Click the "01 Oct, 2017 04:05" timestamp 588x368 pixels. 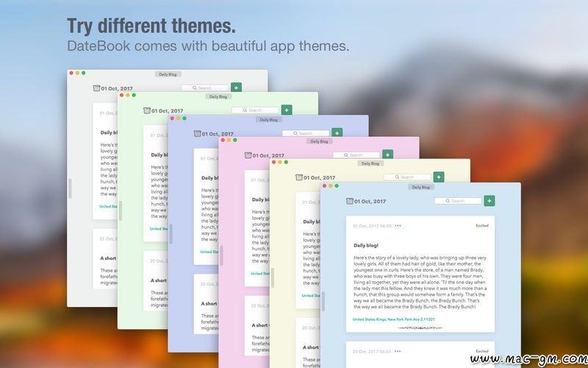pyautogui.click(x=372, y=226)
